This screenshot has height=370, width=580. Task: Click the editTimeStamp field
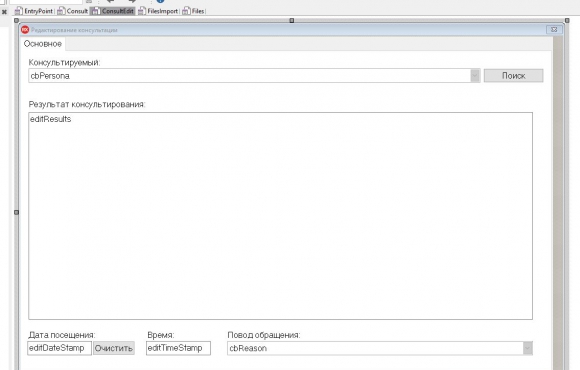178,348
